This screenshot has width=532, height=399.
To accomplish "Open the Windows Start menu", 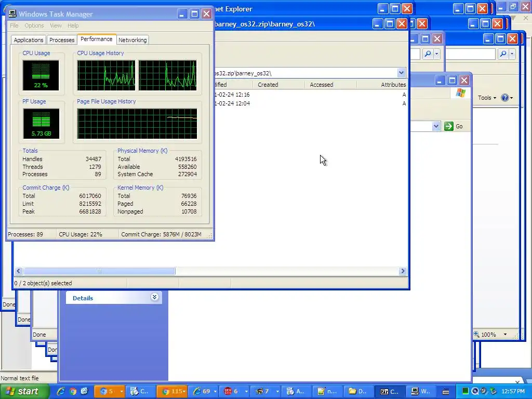I will click(23, 391).
